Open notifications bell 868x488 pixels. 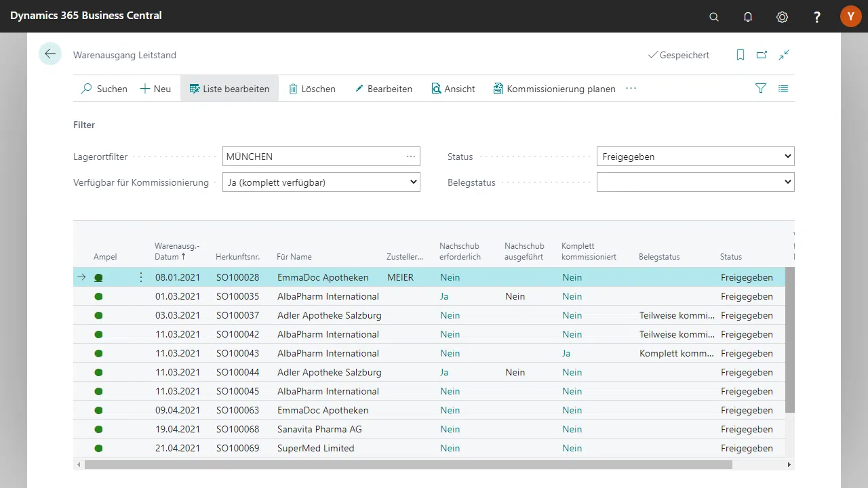click(748, 16)
